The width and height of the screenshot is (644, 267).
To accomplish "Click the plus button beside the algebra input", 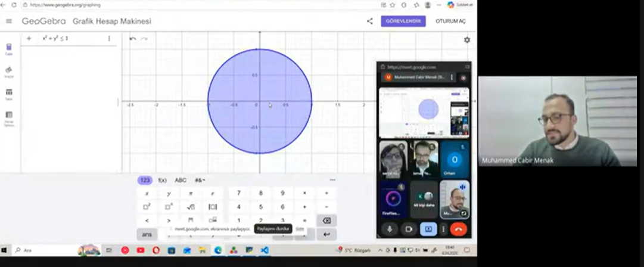I will click(29, 38).
